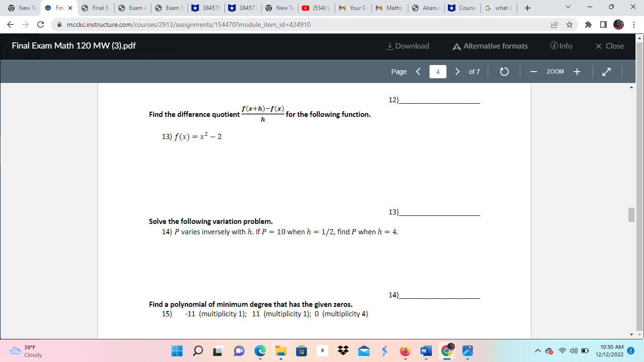Rotate the PDF page

click(x=504, y=71)
